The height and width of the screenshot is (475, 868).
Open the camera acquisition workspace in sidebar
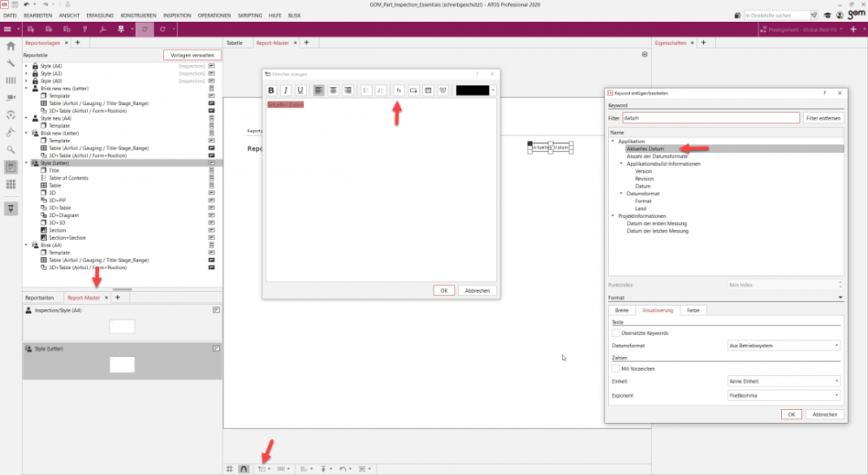[10, 97]
